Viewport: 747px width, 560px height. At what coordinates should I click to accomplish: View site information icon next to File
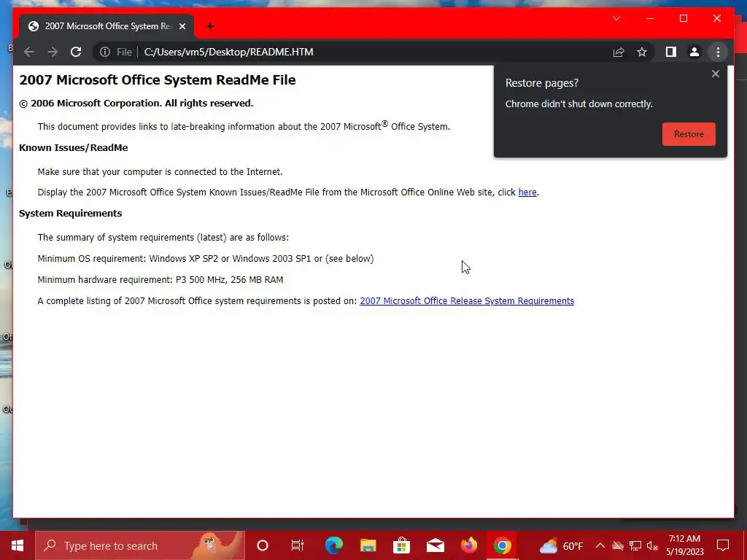105,52
